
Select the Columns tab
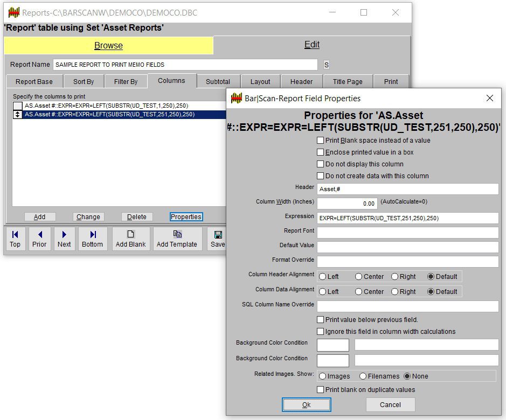pos(172,81)
